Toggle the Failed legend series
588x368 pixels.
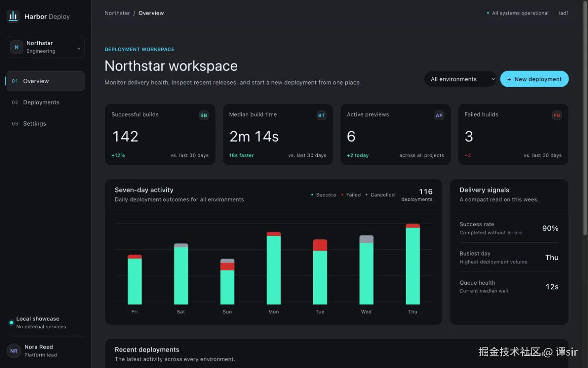(351, 195)
